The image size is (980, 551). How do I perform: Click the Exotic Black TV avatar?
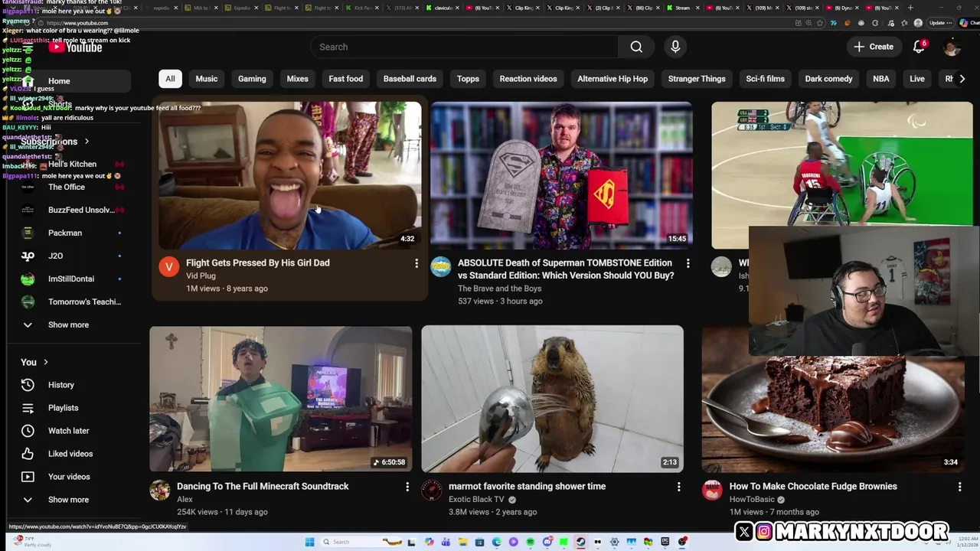[x=432, y=490]
